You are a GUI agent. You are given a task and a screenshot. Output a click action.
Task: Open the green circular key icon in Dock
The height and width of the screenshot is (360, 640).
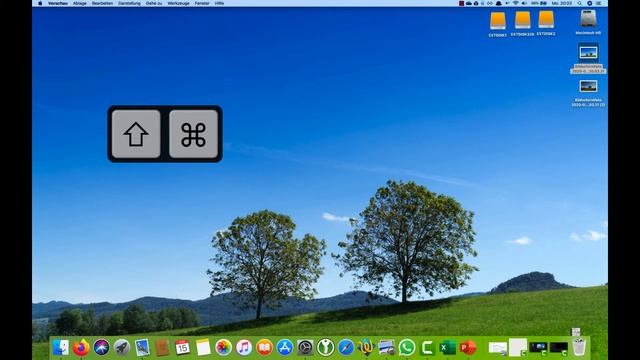pyautogui.click(x=325, y=347)
